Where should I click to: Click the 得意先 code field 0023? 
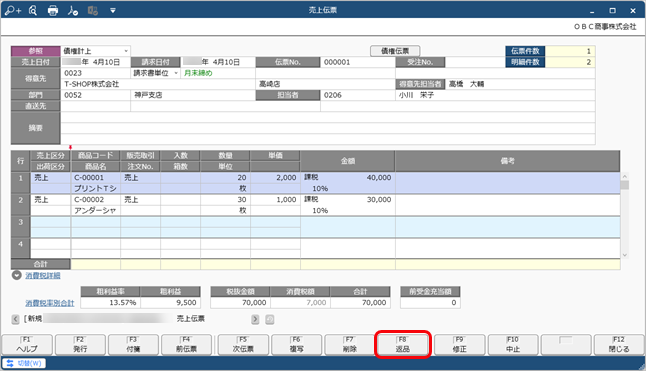(96, 73)
